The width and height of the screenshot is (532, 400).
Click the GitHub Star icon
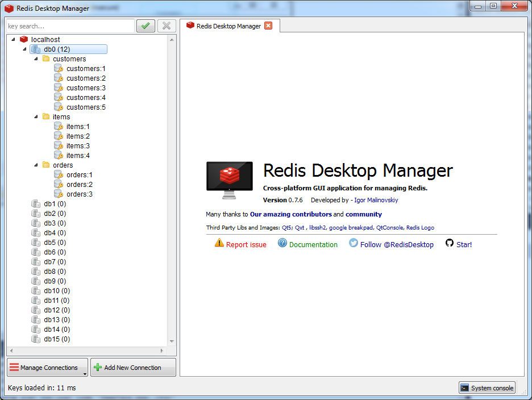pos(450,243)
